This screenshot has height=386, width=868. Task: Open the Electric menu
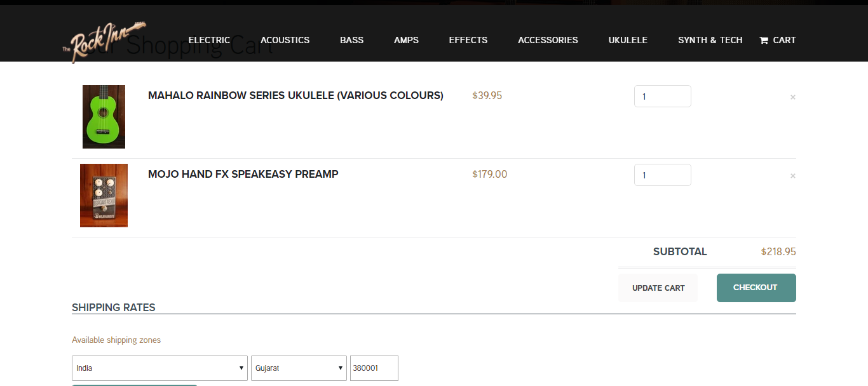click(x=209, y=40)
